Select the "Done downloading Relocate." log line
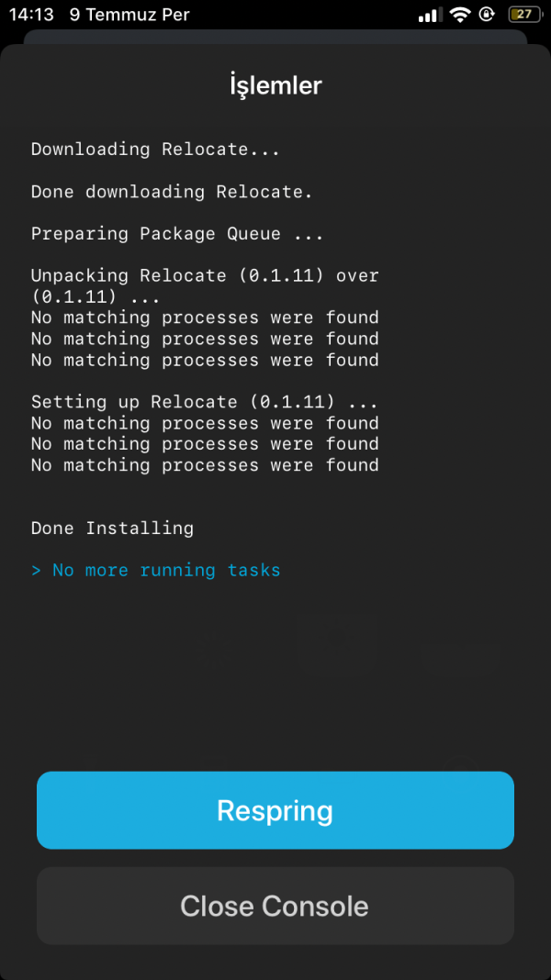The width and height of the screenshot is (551, 980). [x=172, y=192]
